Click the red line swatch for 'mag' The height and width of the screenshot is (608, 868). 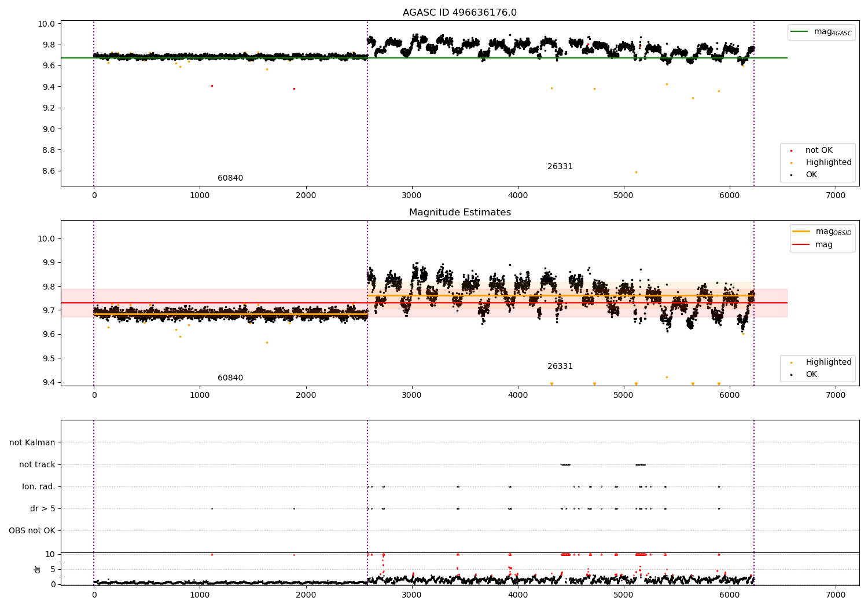(801, 245)
